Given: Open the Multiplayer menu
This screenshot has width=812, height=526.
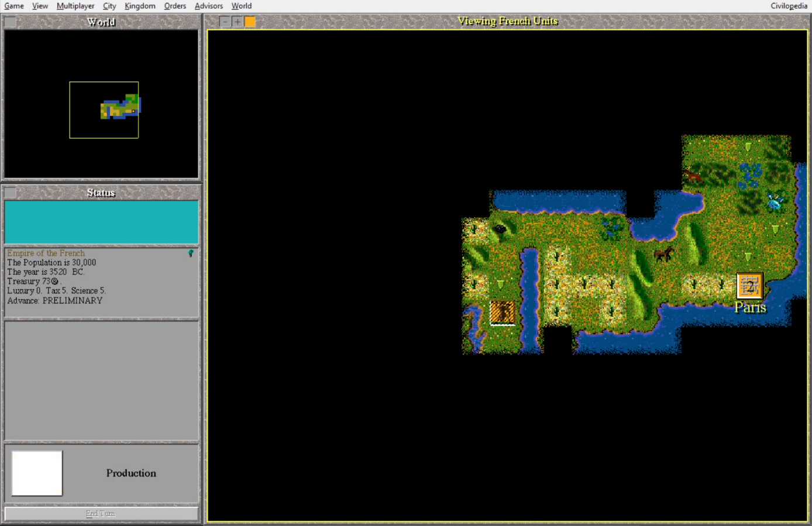Looking at the screenshot, I should [75, 6].
